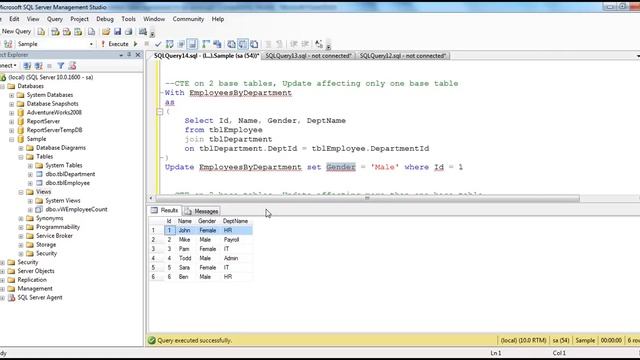Switch to Results to File
The image size is (640, 360).
pyautogui.click(x=254, y=44)
